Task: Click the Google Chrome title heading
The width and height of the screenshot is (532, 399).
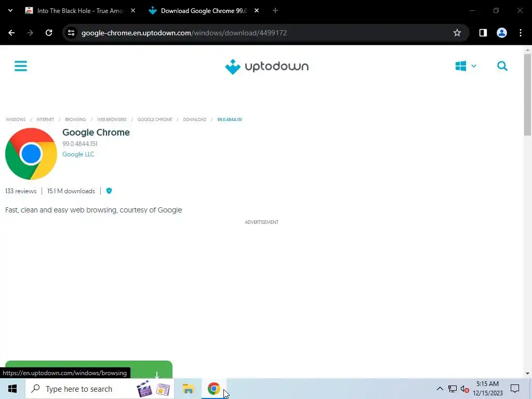Action: tap(96, 132)
